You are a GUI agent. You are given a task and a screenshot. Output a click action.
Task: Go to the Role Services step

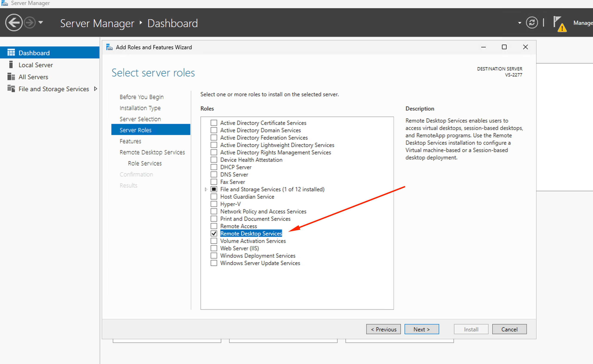point(145,163)
